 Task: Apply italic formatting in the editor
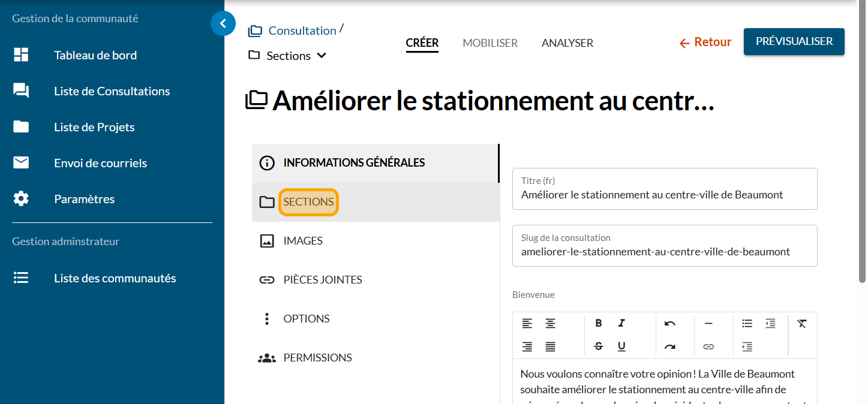pos(621,324)
